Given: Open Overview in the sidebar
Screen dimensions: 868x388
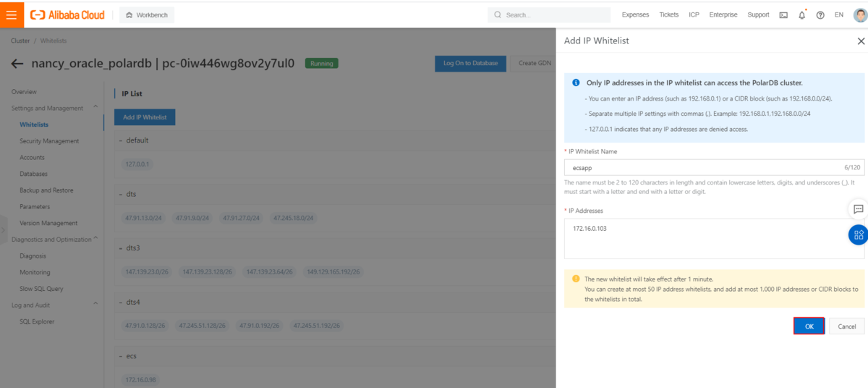Looking at the screenshot, I should 24,92.
